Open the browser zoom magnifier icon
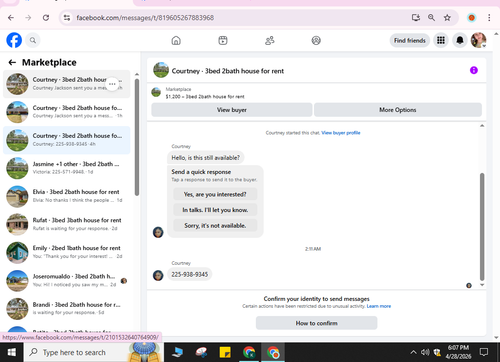 (431, 18)
